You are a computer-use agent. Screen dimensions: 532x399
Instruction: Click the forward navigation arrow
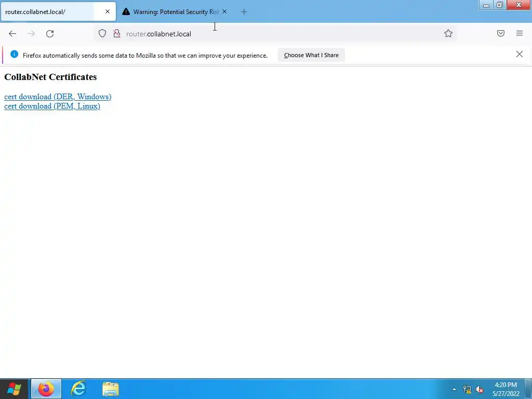31,34
